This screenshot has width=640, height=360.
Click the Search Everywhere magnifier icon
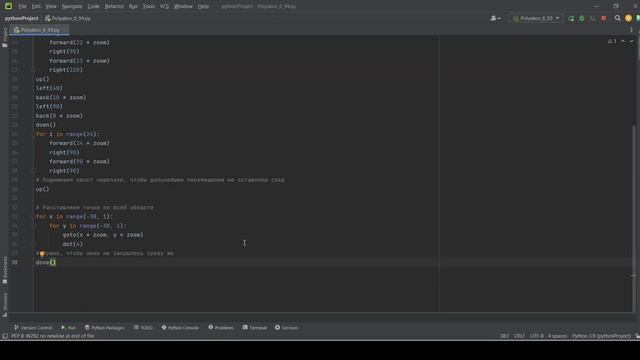pyautogui.click(x=618, y=18)
